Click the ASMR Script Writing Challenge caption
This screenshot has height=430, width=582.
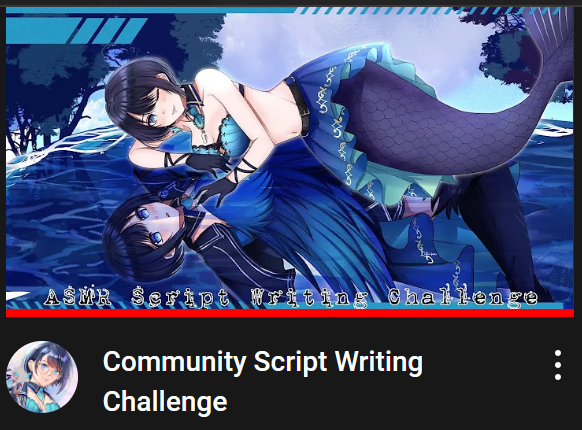pos(291,297)
